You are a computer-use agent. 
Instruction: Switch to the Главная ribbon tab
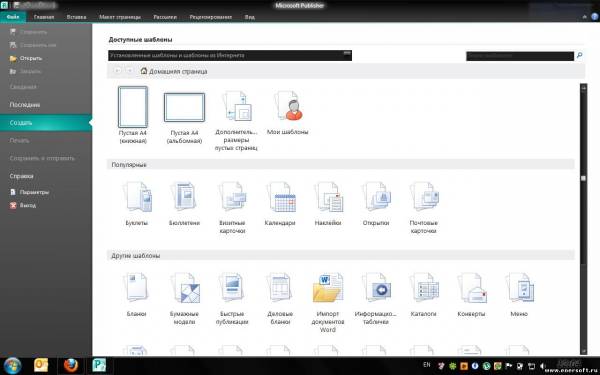[44, 17]
